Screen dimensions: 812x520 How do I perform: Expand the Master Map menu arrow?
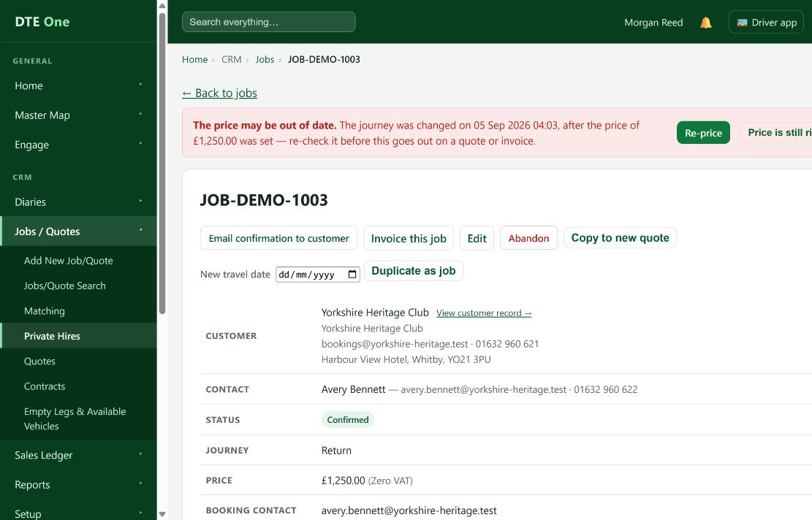[140, 114]
